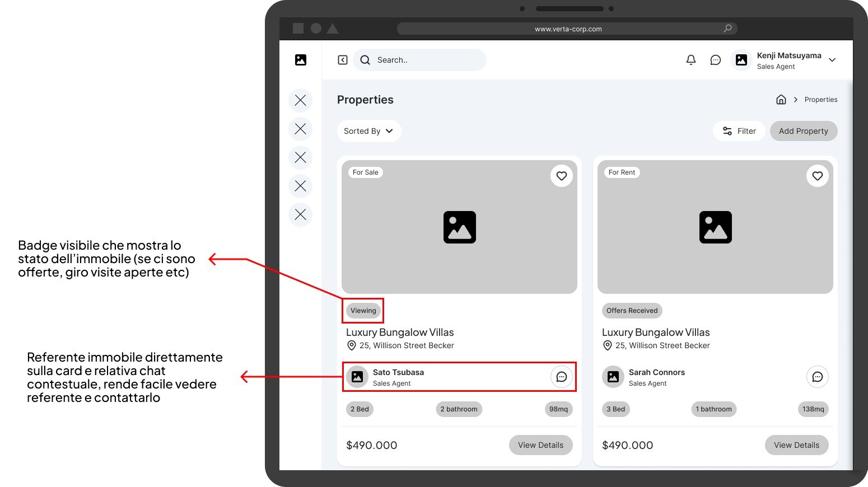This screenshot has width=868, height=487.
Task: Click into the Search input field
Action: coord(419,60)
